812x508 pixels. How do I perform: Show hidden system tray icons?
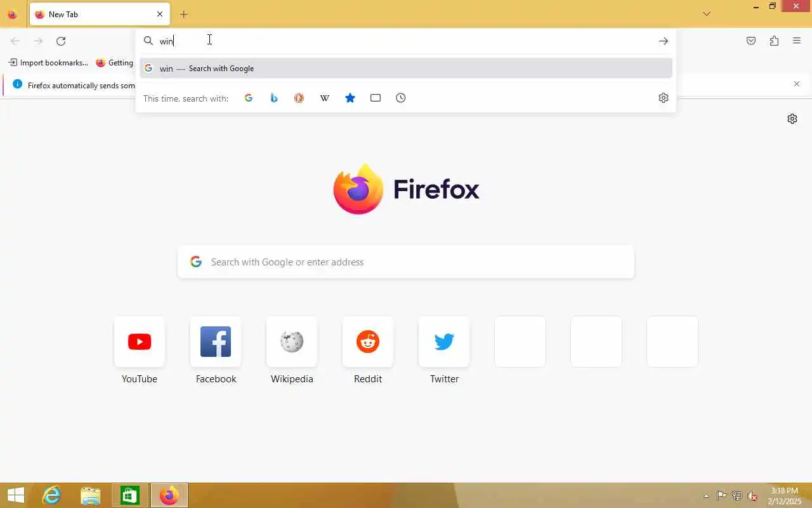click(706, 496)
